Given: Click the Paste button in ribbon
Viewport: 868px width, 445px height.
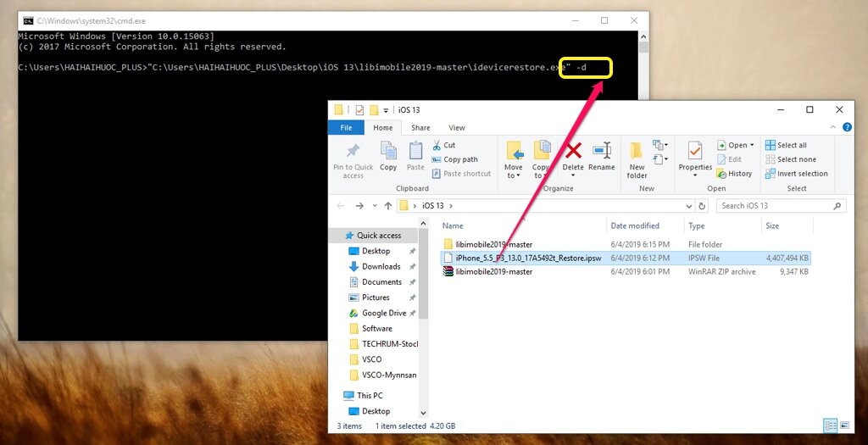Looking at the screenshot, I should pos(415,157).
